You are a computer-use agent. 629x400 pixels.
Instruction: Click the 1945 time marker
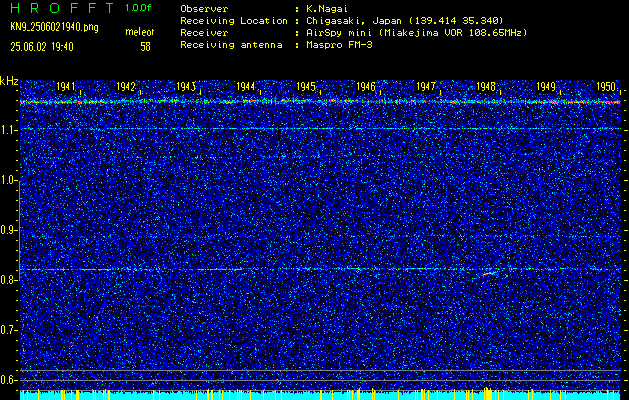point(306,87)
